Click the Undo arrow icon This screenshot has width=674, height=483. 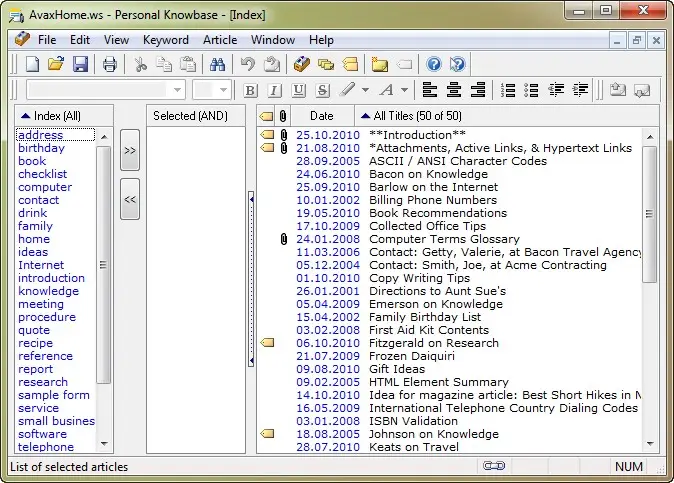click(x=247, y=65)
